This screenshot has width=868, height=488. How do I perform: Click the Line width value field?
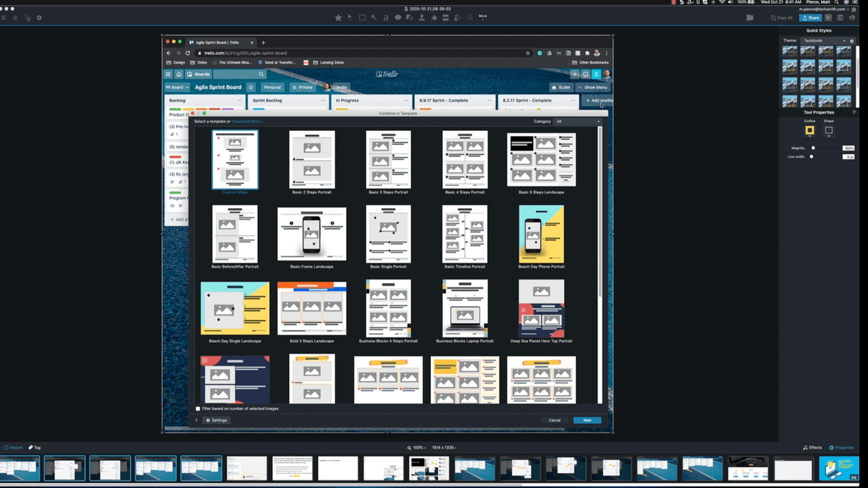point(849,157)
